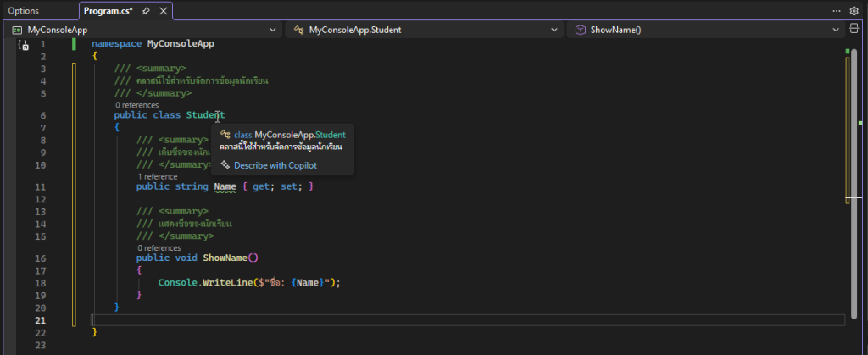Screen dimensions: 868x355
Task: Click 'ShowName' method name on line 16
Action: tap(225, 258)
